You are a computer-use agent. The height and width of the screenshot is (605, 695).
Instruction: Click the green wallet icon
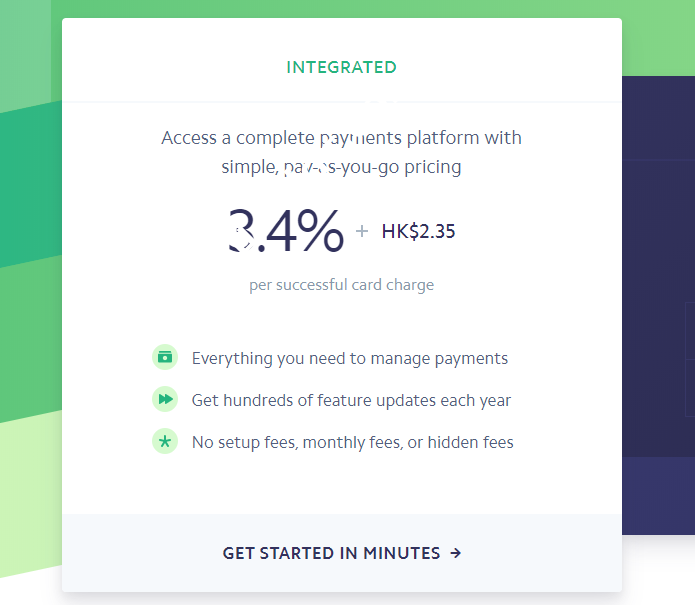[164, 357]
